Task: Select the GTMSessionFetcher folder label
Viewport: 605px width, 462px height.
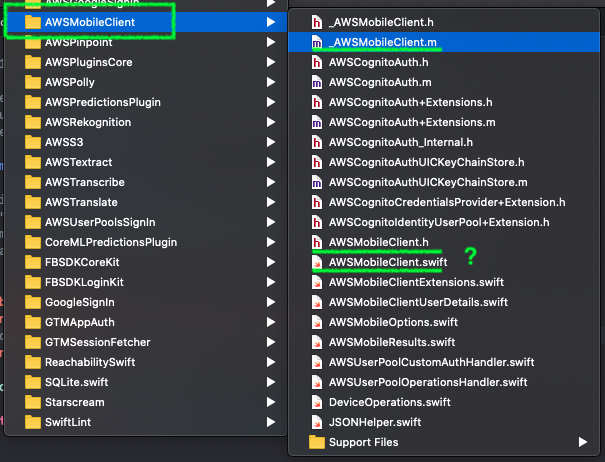Action: pyautogui.click(x=98, y=342)
